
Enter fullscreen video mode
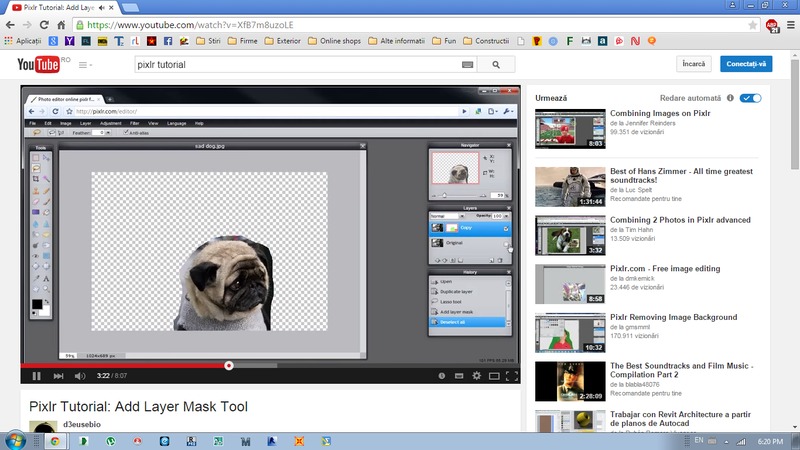(512, 376)
